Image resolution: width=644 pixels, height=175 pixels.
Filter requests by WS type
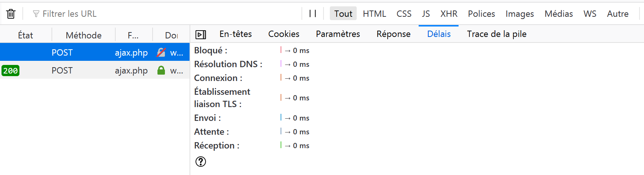click(590, 14)
